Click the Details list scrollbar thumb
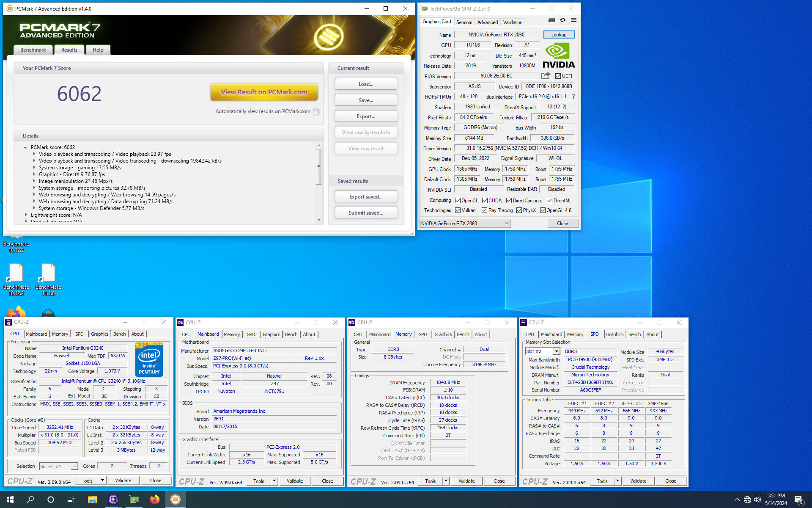812x508 pixels. point(319,166)
